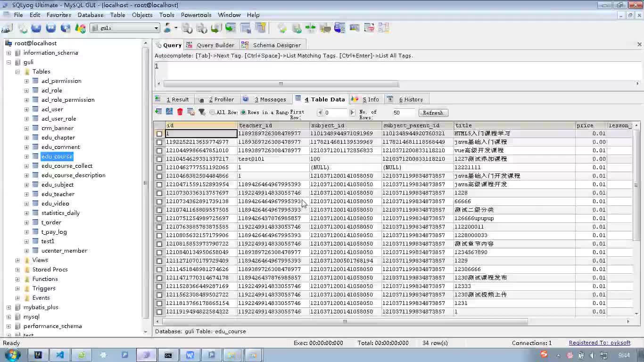Click the Tables folder icon in the tree
The image size is (644, 362).
(x=26, y=72)
